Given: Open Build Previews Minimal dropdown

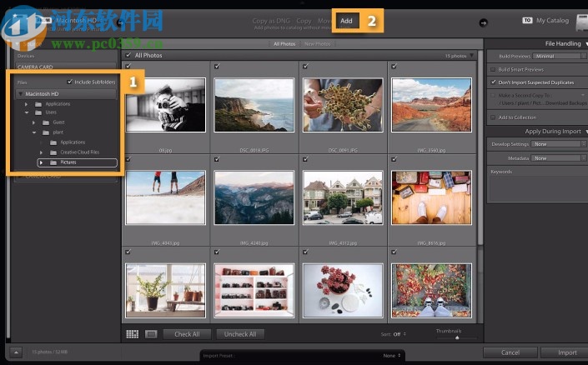Looking at the screenshot, I should [x=559, y=56].
